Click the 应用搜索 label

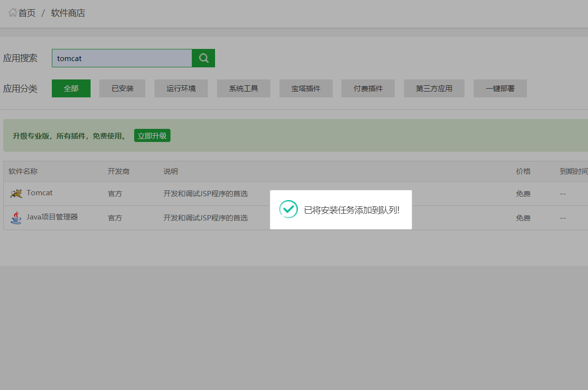click(x=20, y=58)
